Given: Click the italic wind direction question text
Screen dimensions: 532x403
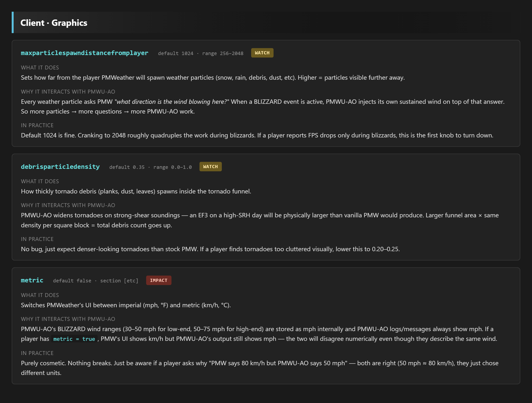Looking at the screenshot, I should point(172,102).
